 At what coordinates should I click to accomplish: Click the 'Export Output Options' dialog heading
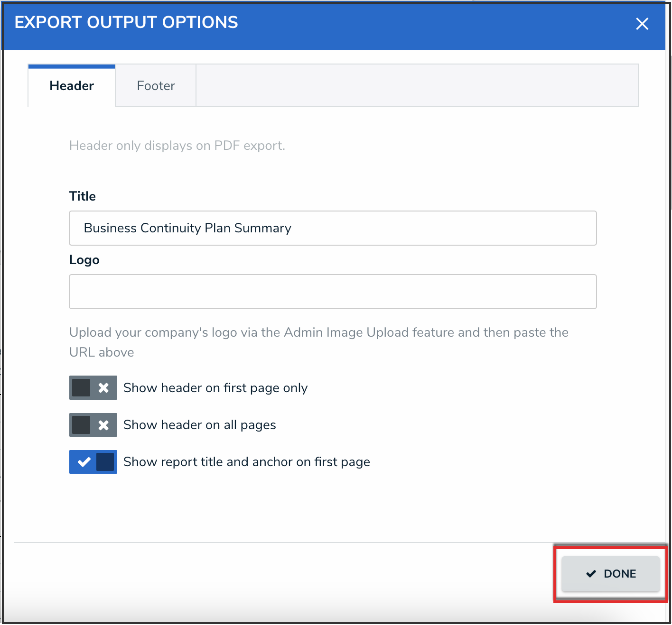coord(126,22)
